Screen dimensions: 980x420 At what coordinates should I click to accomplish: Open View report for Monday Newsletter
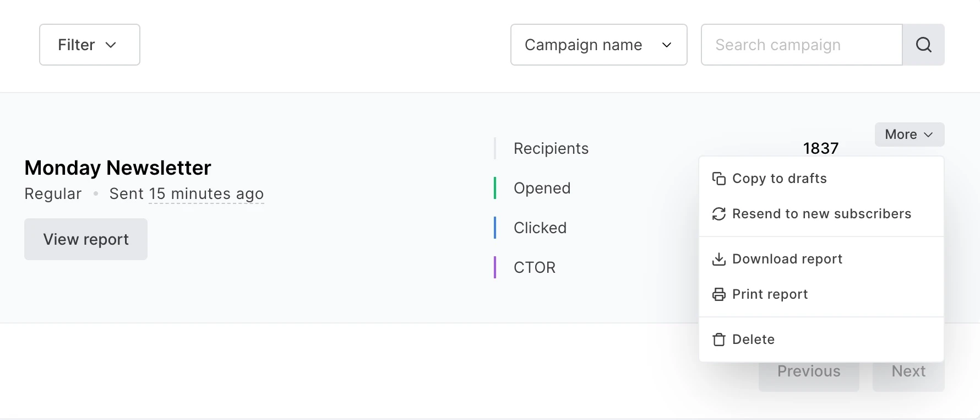(86, 239)
